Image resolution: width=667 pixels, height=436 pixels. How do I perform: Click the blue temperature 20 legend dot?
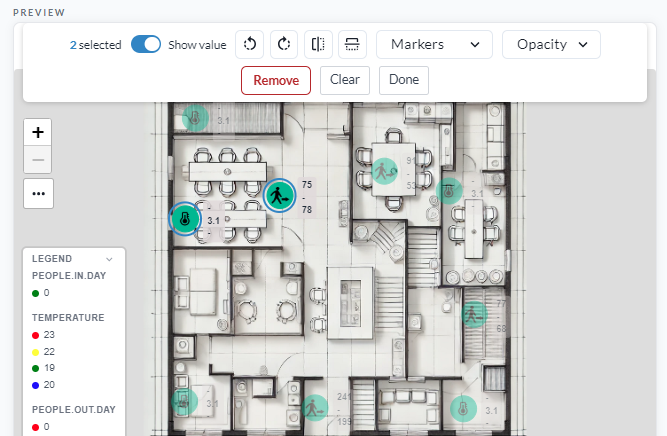pos(35,385)
